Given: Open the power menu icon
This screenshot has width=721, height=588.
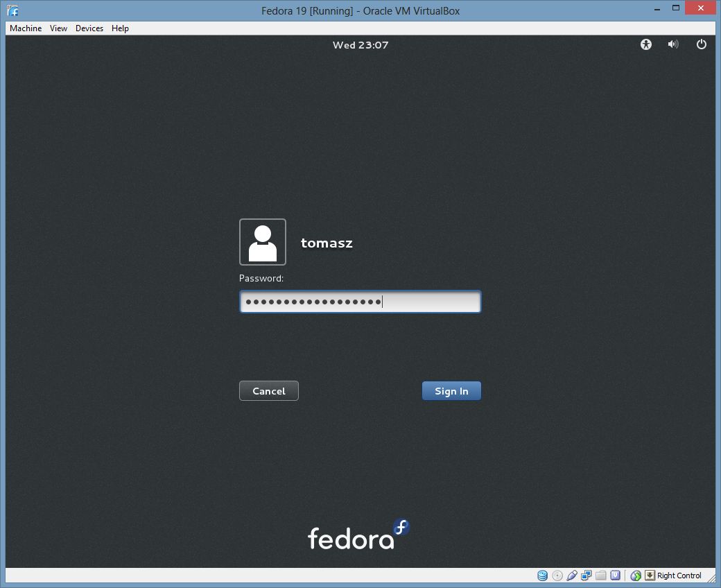Looking at the screenshot, I should click(x=701, y=44).
